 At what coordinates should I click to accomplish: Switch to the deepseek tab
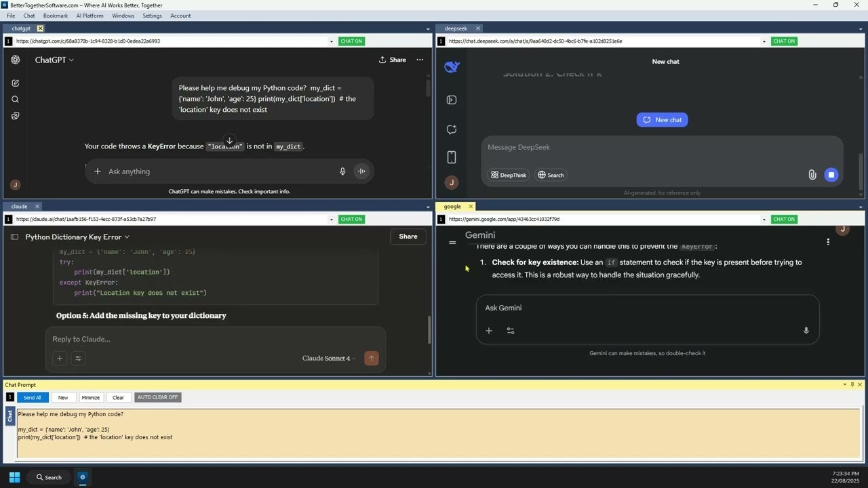pos(458,28)
